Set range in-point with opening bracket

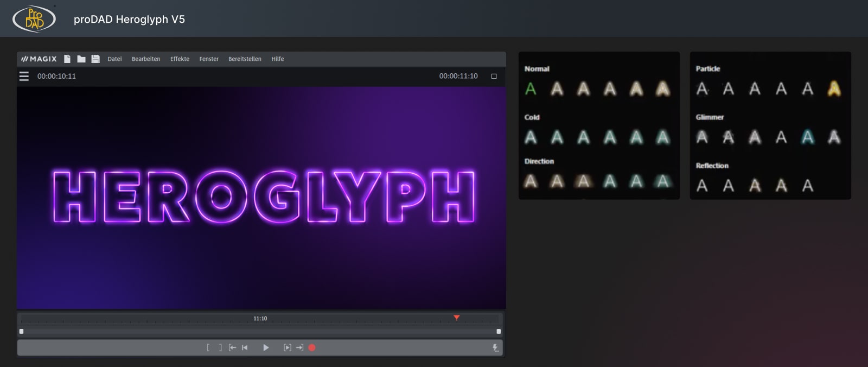tap(208, 347)
